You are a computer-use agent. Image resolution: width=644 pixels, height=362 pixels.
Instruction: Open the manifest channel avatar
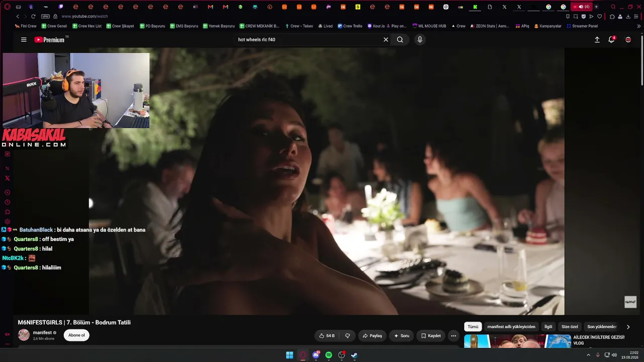pyautogui.click(x=24, y=335)
